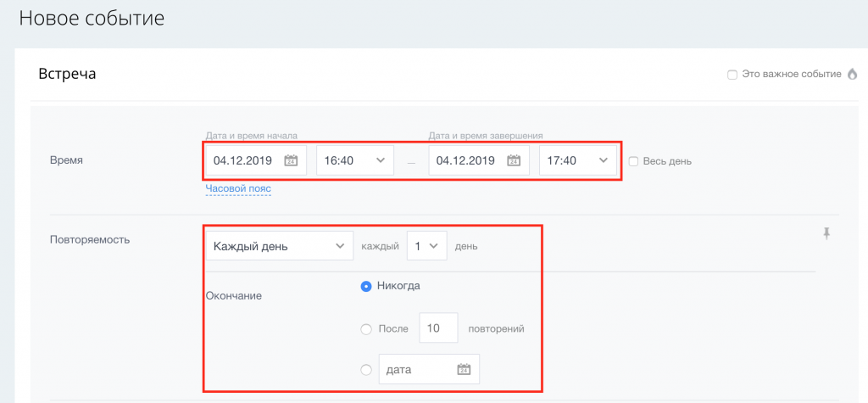Open the interval dropdown showing 1
Viewport: 868px width, 403px height.
point(426,246)
